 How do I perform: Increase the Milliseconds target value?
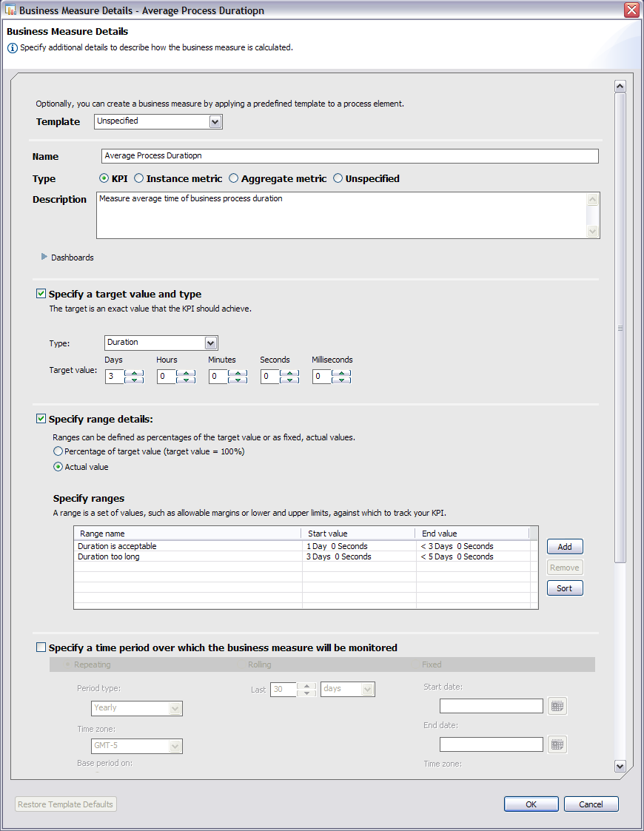tap(341, 373)
